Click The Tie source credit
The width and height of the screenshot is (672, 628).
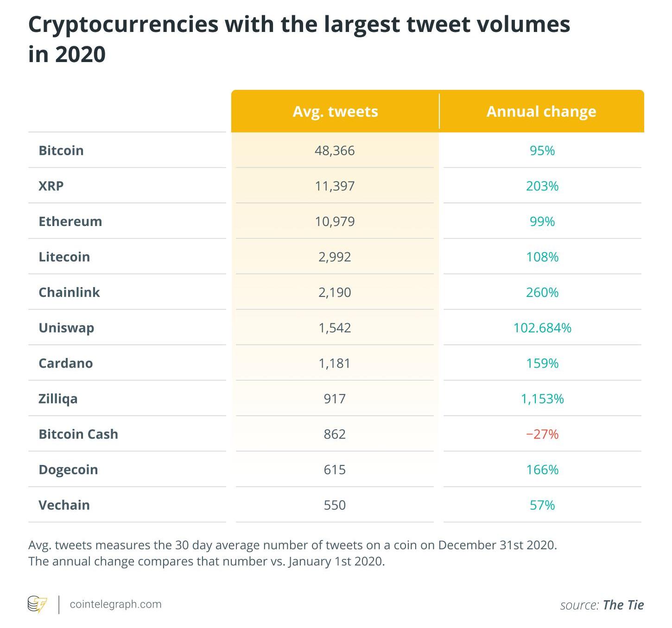(623, 605)
